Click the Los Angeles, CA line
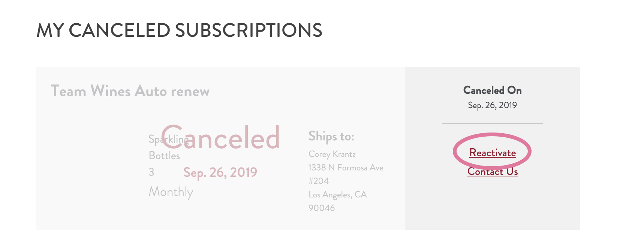Viewport: 644px width, 247px height. [x=337, y=194]
